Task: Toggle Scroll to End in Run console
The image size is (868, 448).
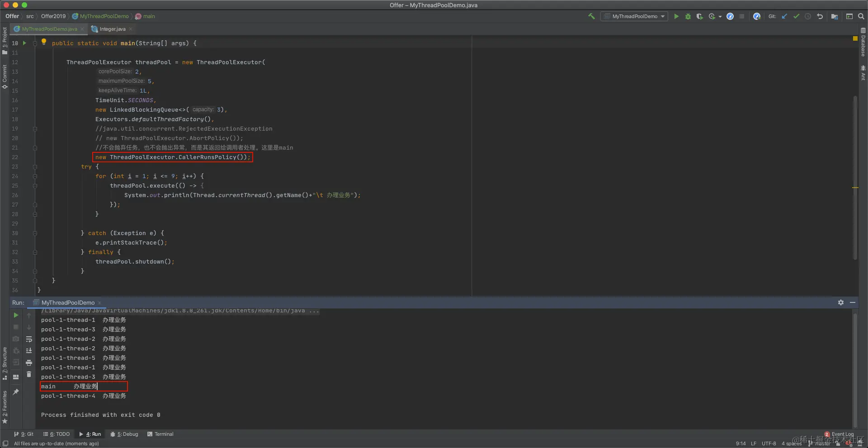Action: pos(29,351)
